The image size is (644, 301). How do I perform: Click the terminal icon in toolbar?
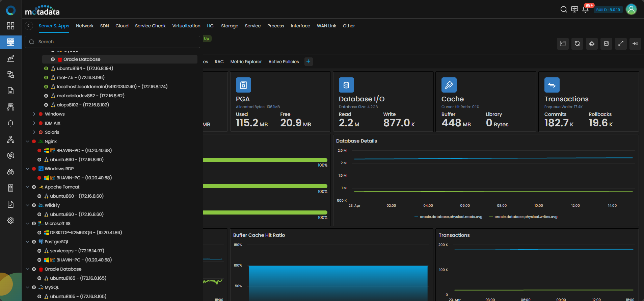pyautogui.click(x=563, y=44)
